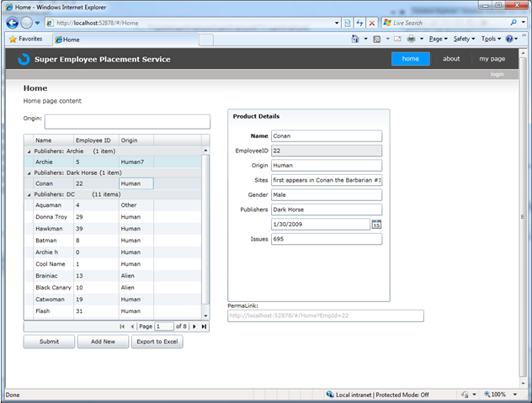Open the Page menu in IE toolbar

tap(438, 39)
